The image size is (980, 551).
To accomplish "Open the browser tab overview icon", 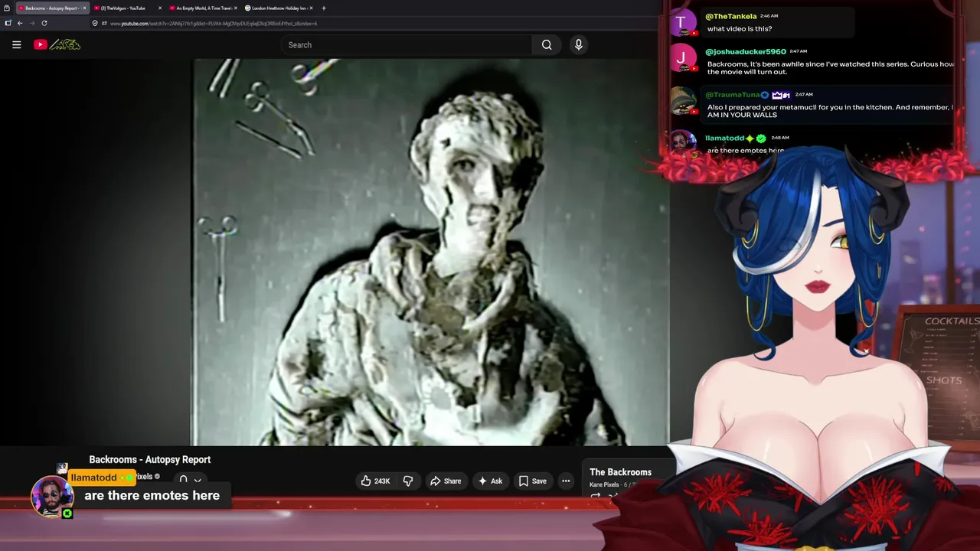I will pyautogui.click(x=7, y=8).
